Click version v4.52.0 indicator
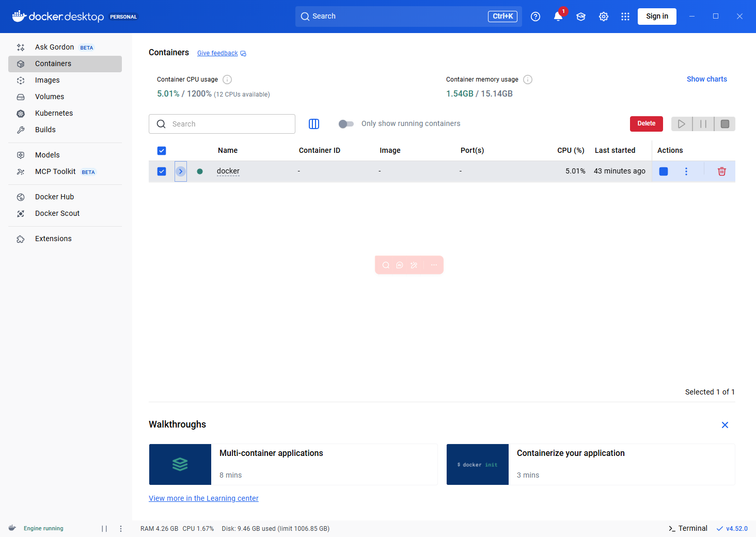The height and width of the screenshot is (537, 756). (732, 528)
